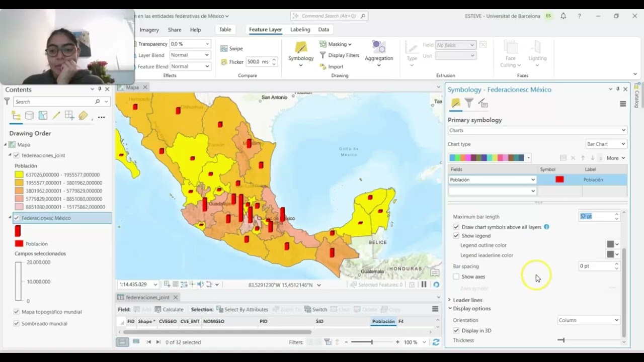
Task: Show all records view button in table
Action: 122,342
